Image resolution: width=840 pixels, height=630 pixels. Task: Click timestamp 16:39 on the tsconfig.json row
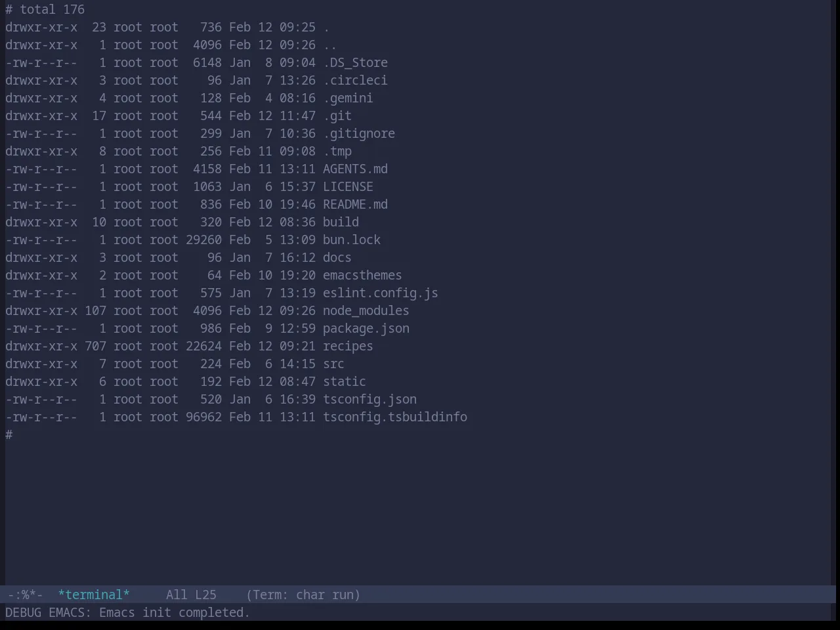click(x=297, y=399)
